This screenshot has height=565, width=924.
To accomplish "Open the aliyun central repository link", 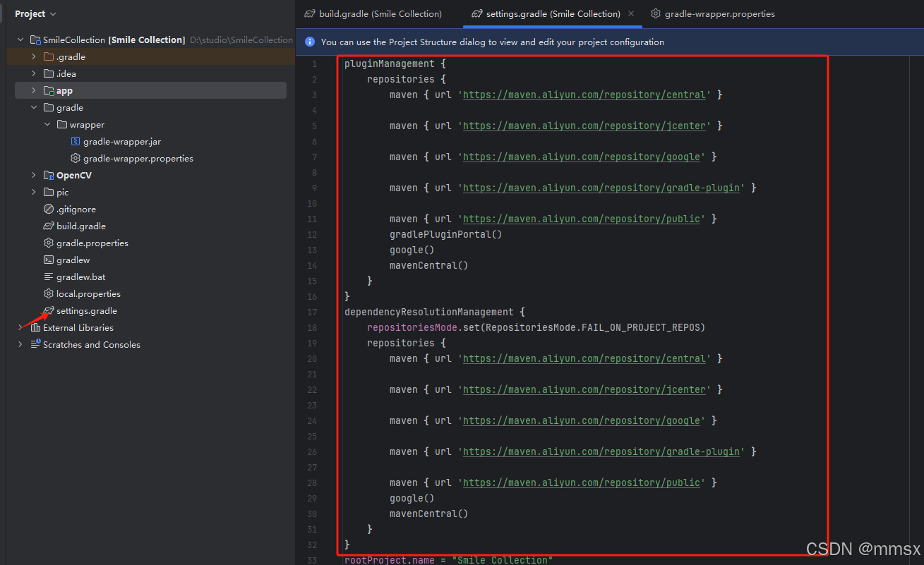I will click(584, 95).
